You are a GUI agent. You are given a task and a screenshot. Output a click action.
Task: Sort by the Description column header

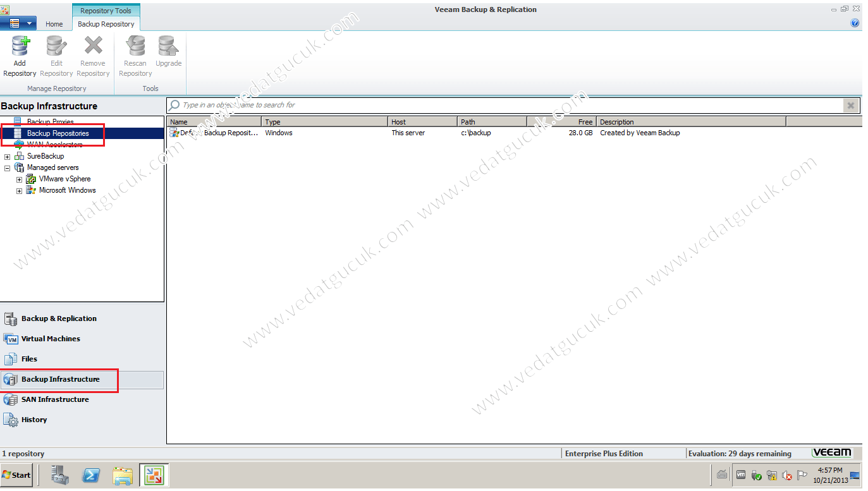click(x=691, y=122)
